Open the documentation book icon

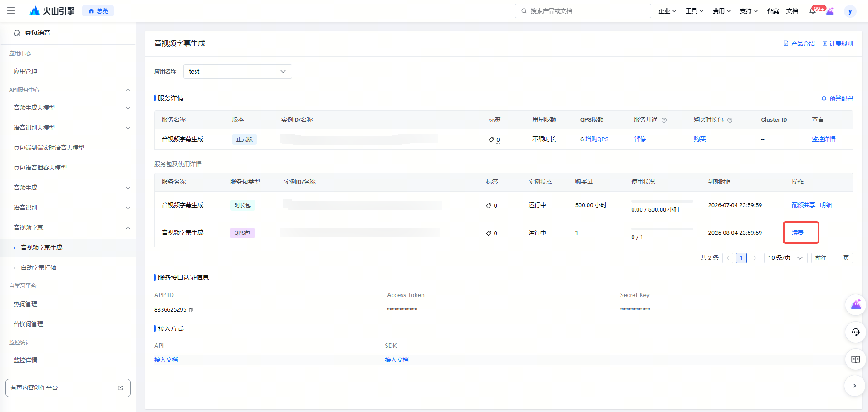855,359
